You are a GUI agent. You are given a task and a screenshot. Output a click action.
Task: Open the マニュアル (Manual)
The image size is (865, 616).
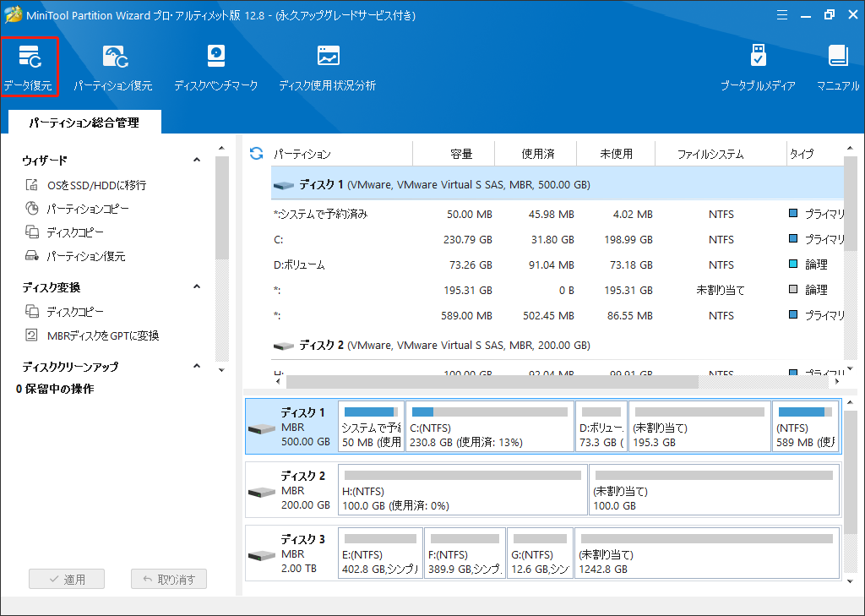[837, 67]
